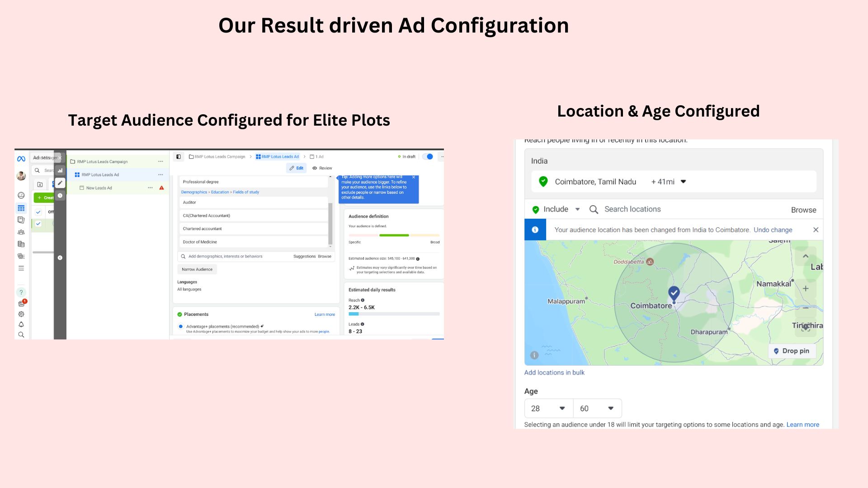This screenshot has width=868, height=488.
Task: Open the history clock icon
Action: pyautogui.click(x=60, y=196)
